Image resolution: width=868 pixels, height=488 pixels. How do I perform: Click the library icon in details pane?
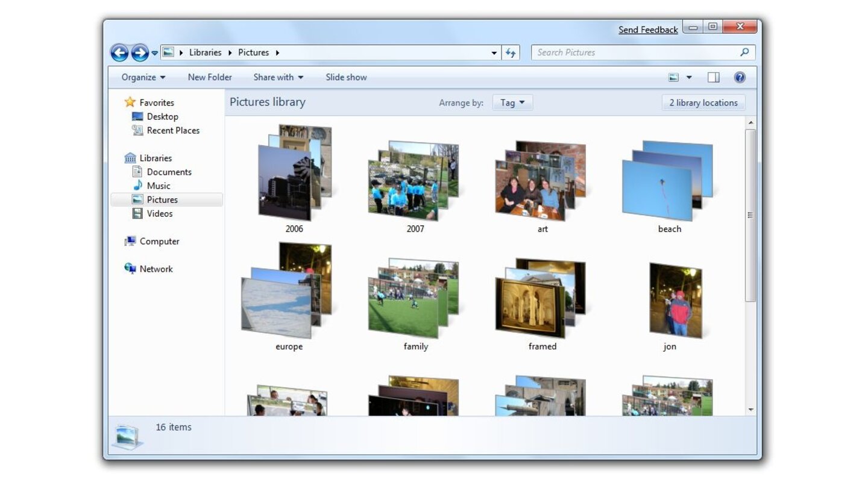click(x=128, y=436)
